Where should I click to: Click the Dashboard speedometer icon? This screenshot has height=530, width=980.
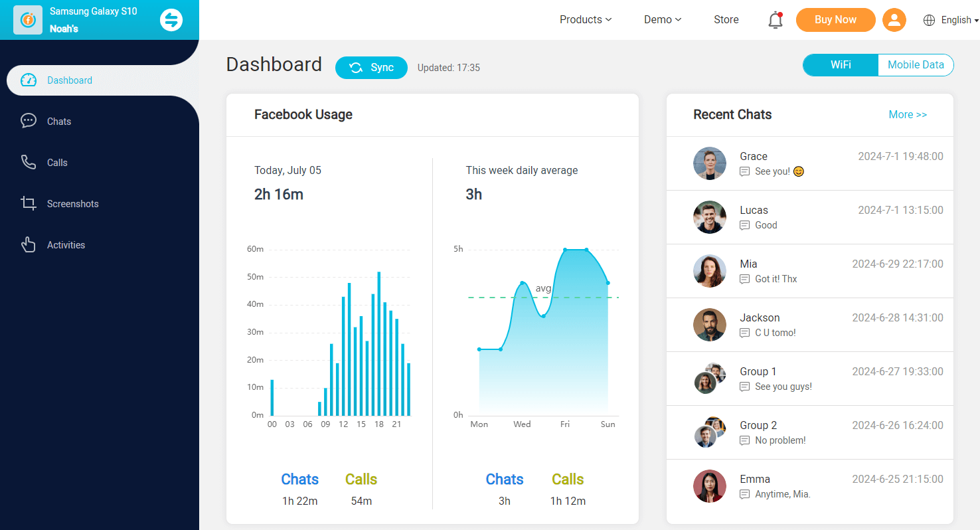click(29, 80)
